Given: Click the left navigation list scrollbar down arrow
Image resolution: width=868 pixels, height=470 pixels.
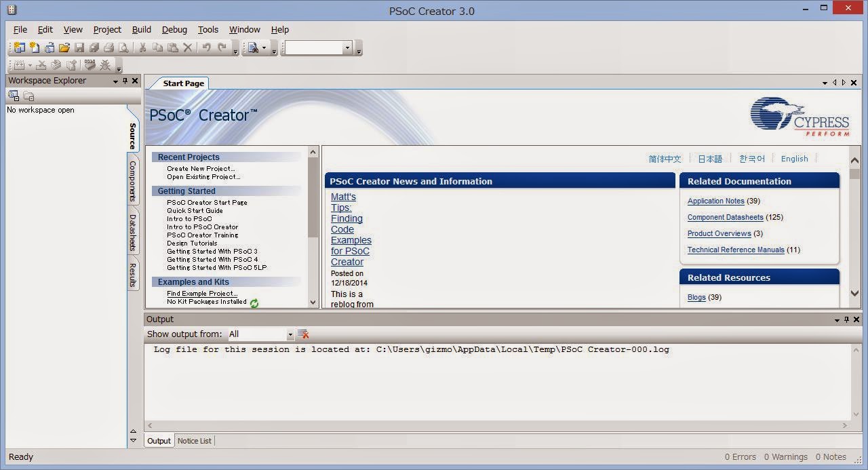Looking at the screenshot, I should 313,302.
